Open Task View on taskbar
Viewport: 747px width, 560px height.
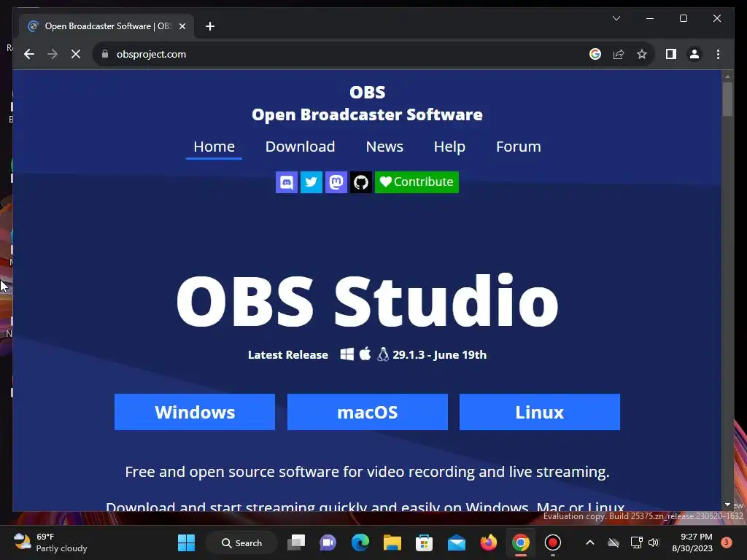pyautogui.click(x=296, y=542)
